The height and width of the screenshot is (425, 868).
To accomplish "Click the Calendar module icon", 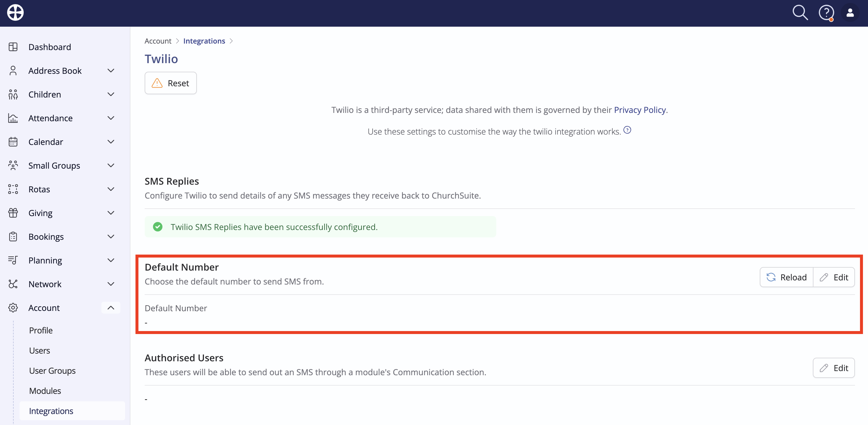I will coord(13,142).
